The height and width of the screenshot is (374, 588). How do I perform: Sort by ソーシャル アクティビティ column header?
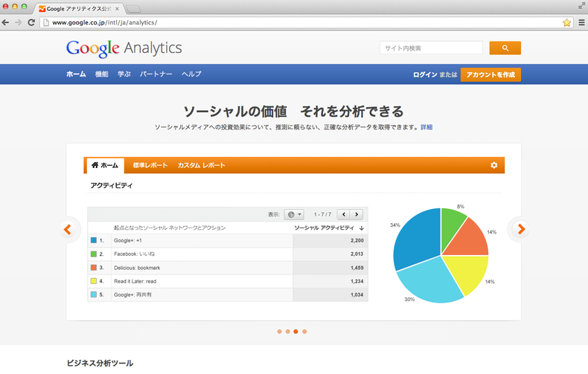[x=329, y=228]
